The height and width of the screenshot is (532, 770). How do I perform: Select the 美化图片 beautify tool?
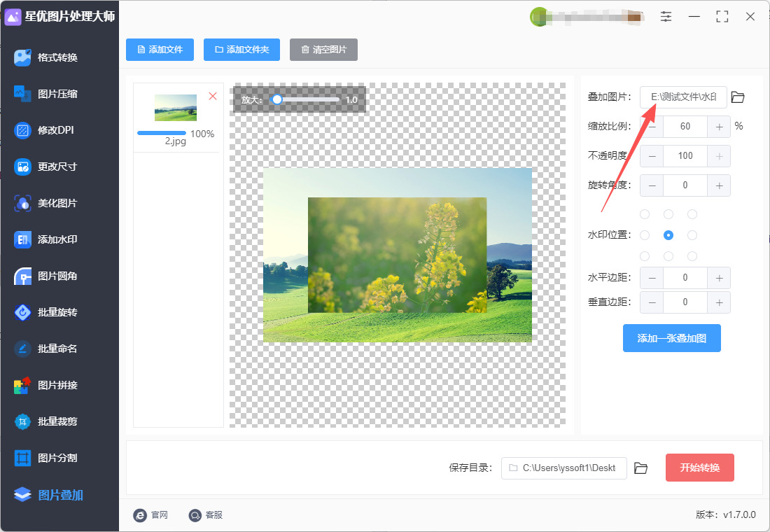46,203
